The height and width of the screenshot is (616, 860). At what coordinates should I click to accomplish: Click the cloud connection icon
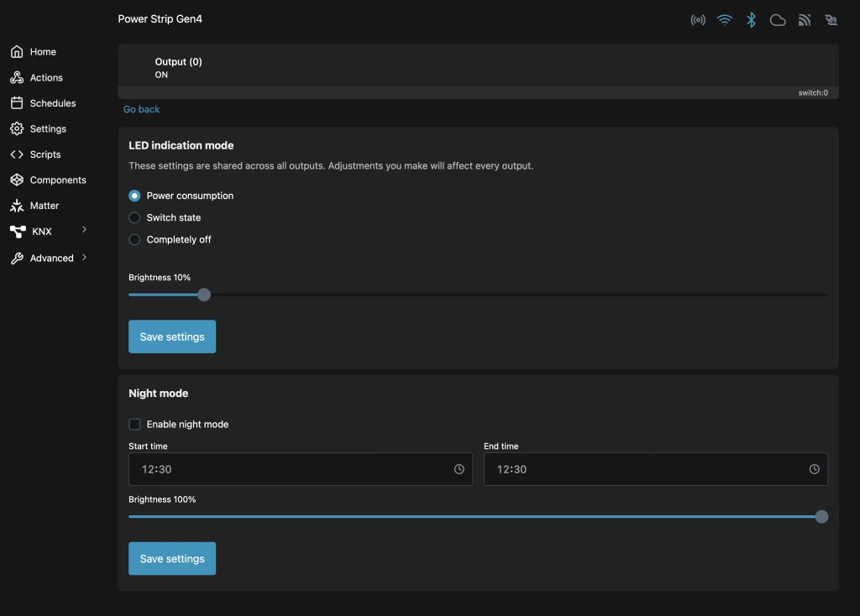[x=778, y=20]
